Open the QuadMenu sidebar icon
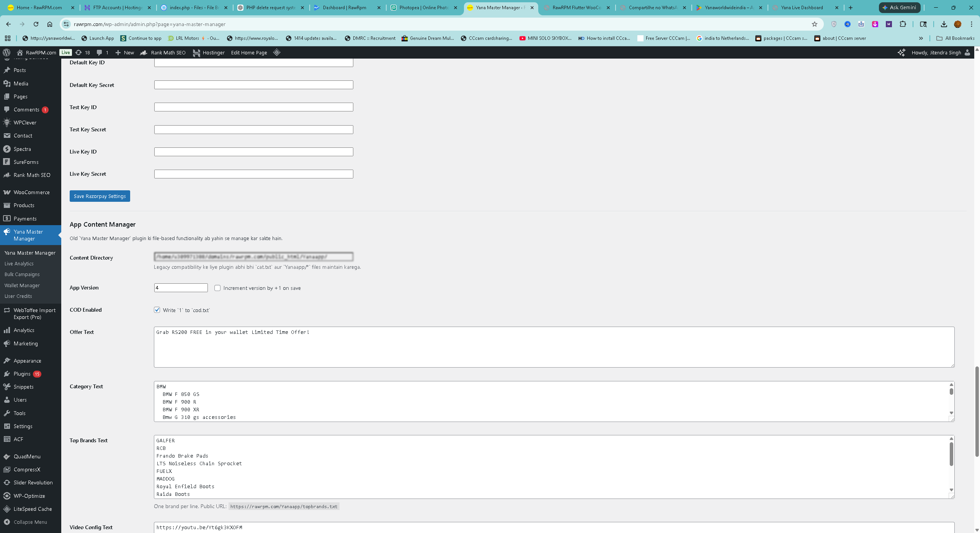 click(x=7, y=456)
